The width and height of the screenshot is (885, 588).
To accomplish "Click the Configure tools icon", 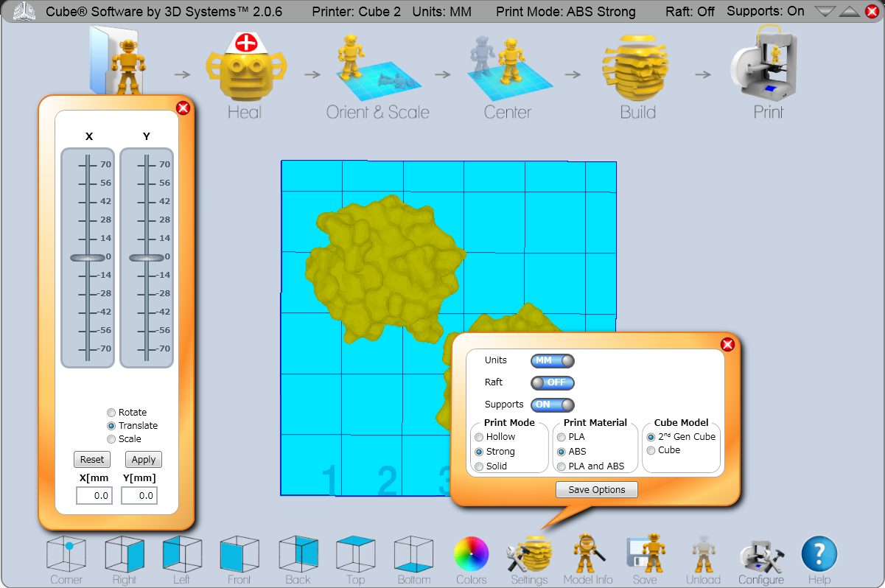I will (x=761, y=555).
